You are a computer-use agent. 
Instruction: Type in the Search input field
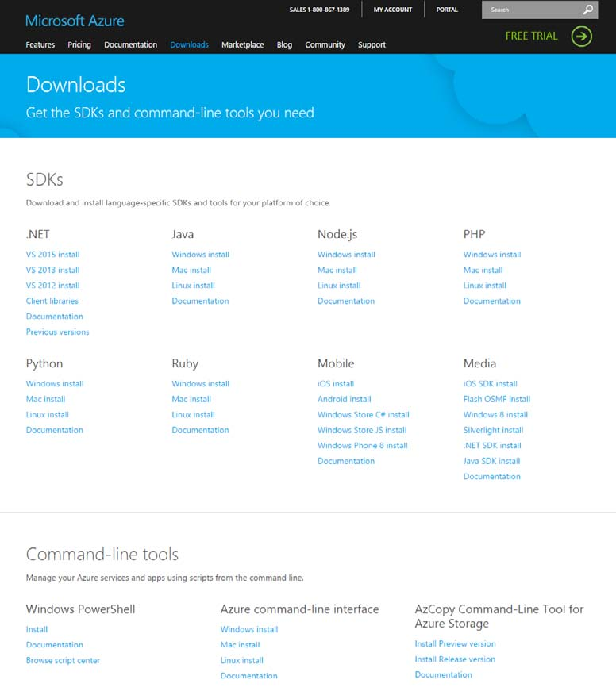[x=530, y=10]
